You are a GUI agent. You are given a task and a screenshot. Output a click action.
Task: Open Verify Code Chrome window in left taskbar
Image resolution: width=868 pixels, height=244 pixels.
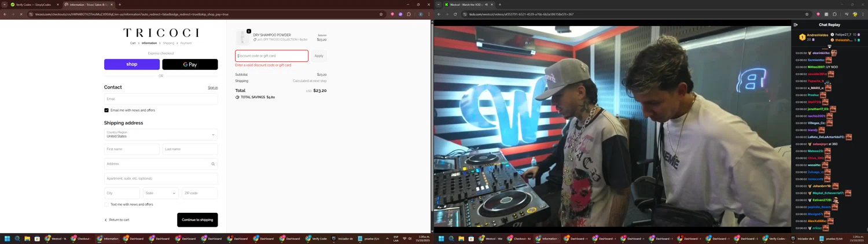click(317, 238)
